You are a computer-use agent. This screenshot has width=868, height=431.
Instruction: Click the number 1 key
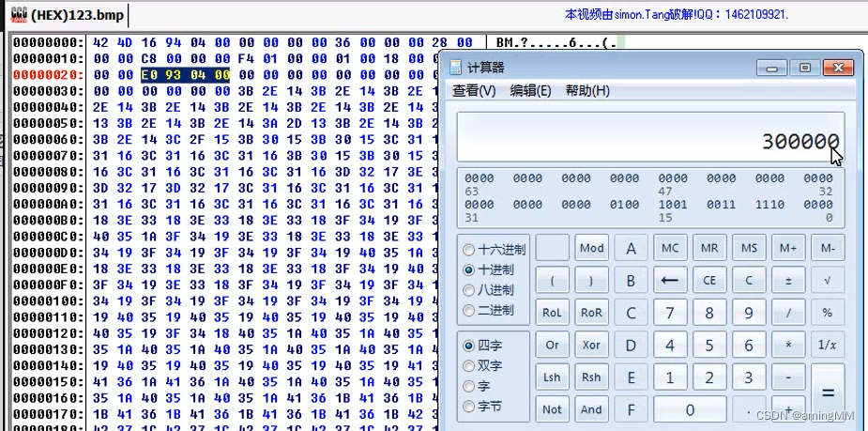[x=670, y=377]
